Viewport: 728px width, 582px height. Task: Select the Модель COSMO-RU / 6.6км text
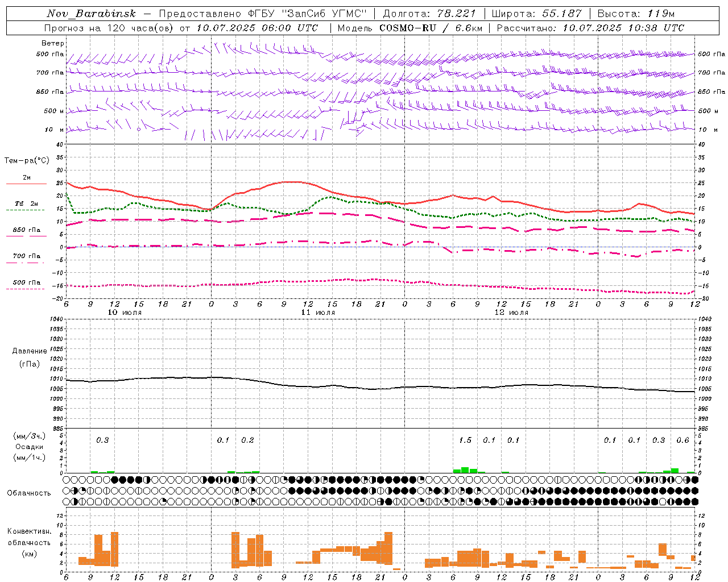(x=409, y=28)
